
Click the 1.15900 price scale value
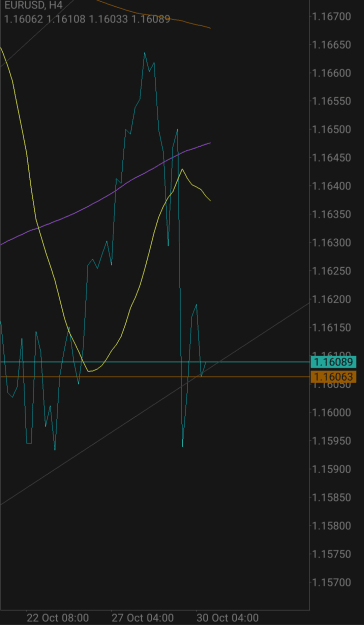pos(333,470)
